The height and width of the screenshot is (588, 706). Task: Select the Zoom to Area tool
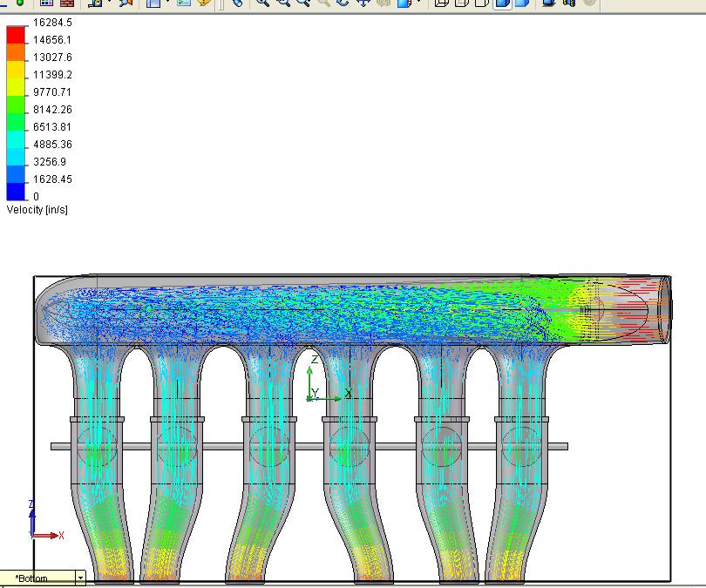[282, 3]
